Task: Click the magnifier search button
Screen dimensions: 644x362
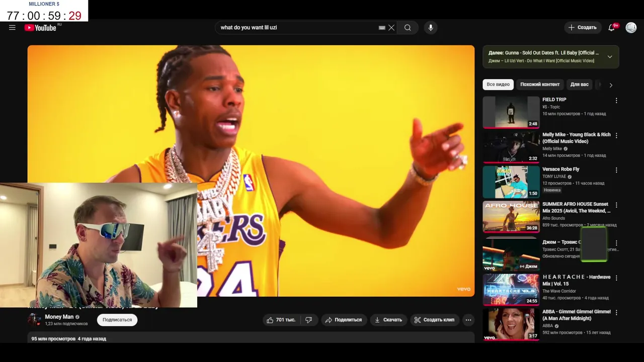Action: click(408, 28)
